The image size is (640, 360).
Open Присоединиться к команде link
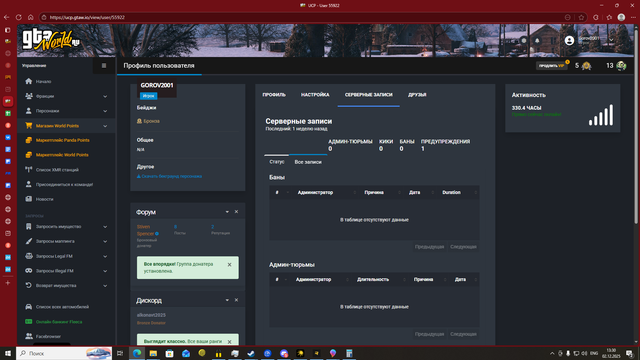point(64,184)
